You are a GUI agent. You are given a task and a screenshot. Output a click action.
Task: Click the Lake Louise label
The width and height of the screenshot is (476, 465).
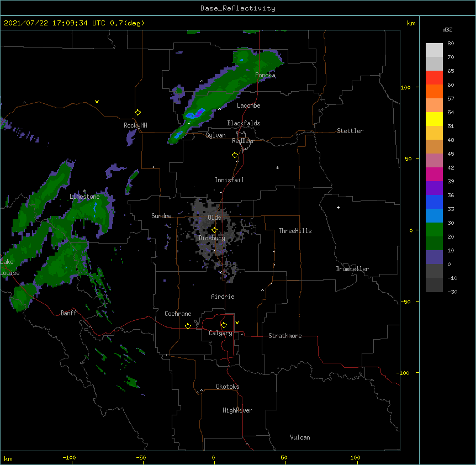pyautogui.click(x=9, y=267)
